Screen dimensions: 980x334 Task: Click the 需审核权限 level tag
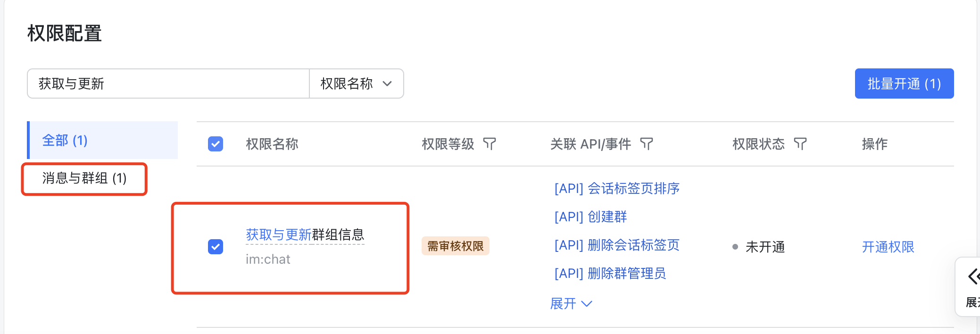click(x=456, y=246)
